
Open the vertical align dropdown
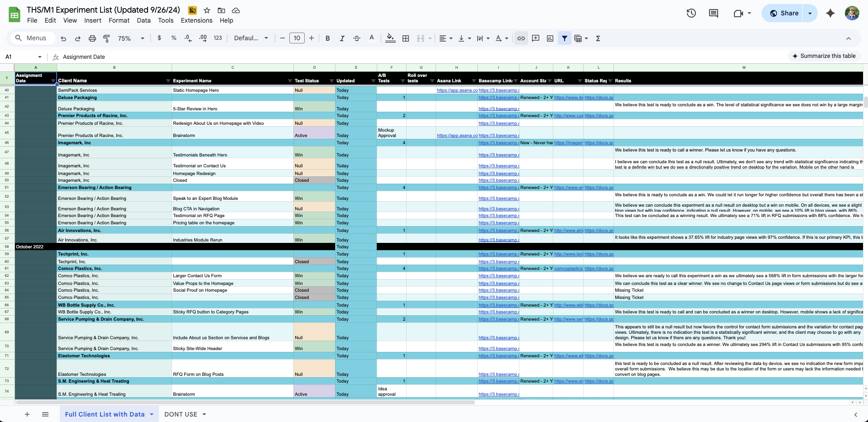pyautogui.click(x=465, y=38)
